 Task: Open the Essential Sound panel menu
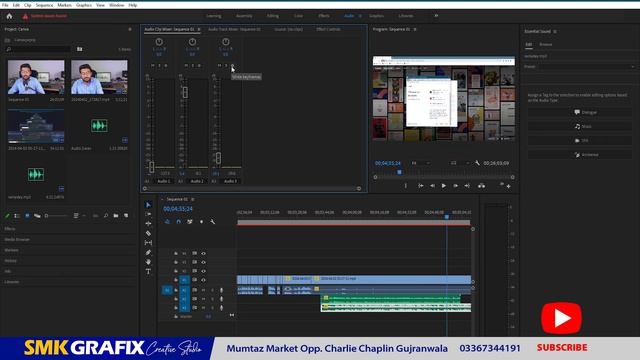(x=555, y=31)
